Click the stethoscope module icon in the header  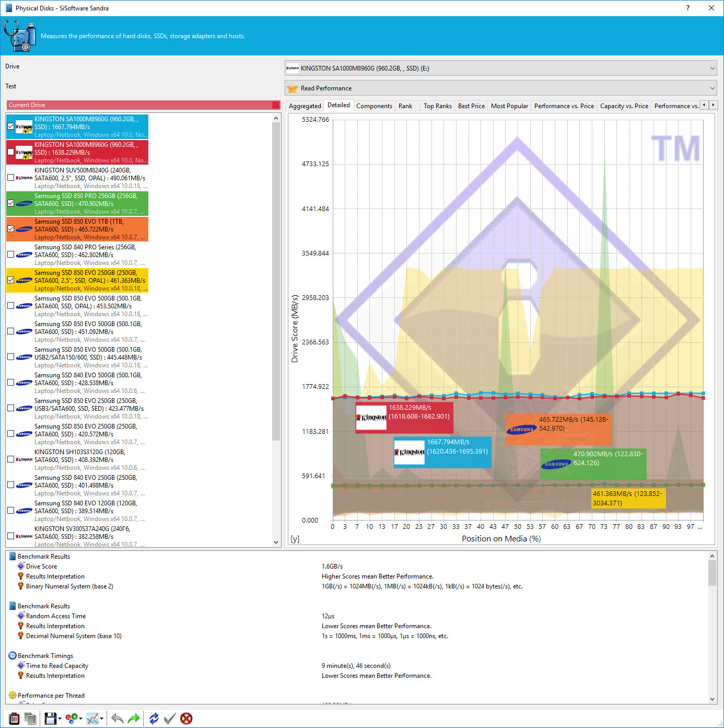pyautogui.click(x=20, y=36)
